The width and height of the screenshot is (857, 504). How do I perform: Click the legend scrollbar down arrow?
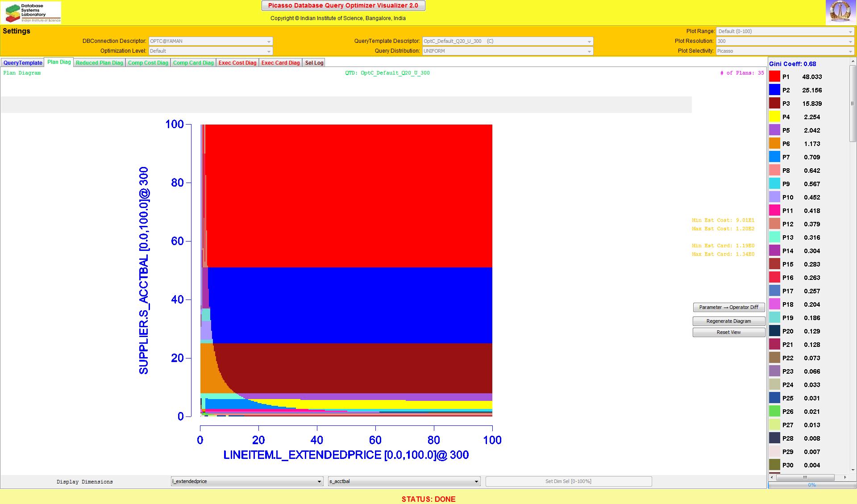tap(853, 470)
